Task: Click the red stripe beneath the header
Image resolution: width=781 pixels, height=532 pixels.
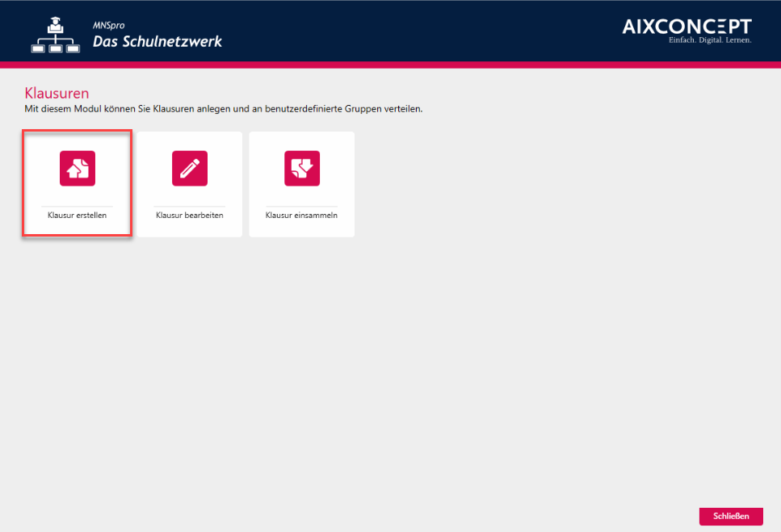Action: pyautogui.click(x=390, y=65)
